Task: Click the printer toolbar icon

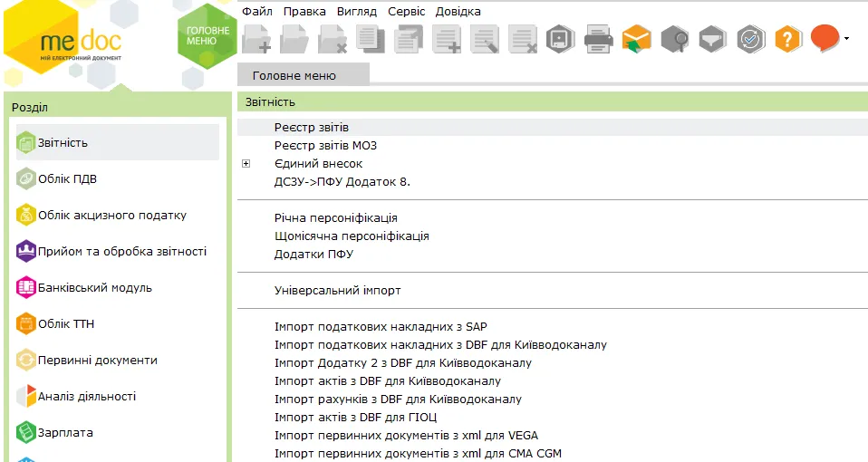Action: [598, 39]
